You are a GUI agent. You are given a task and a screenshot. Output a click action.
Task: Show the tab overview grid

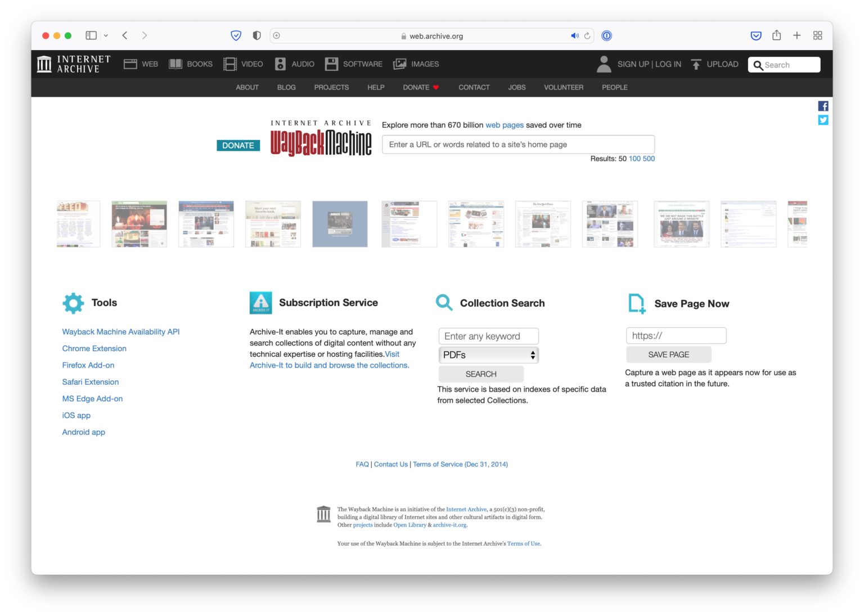[x=818, y=35]
